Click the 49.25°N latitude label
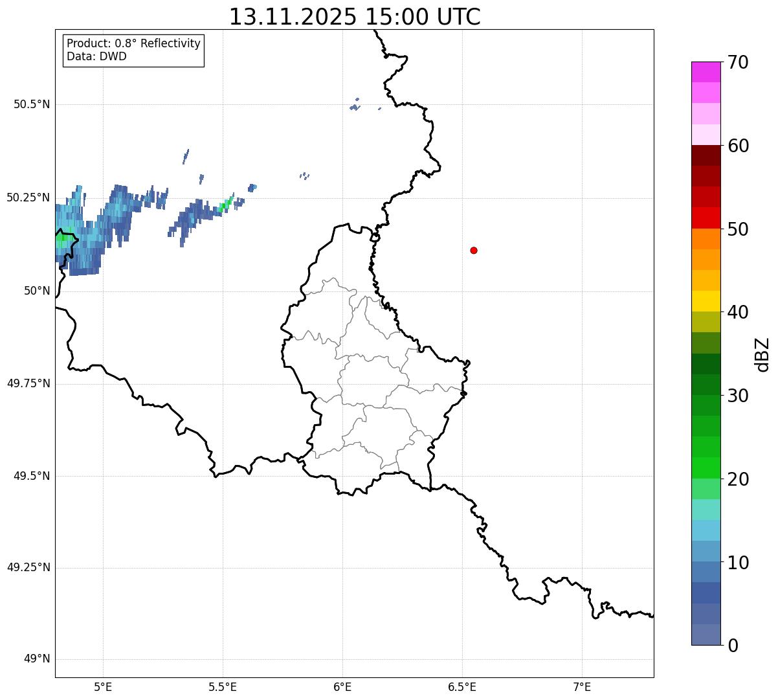This screenshot has width=778, height=700. pos(28,567)
